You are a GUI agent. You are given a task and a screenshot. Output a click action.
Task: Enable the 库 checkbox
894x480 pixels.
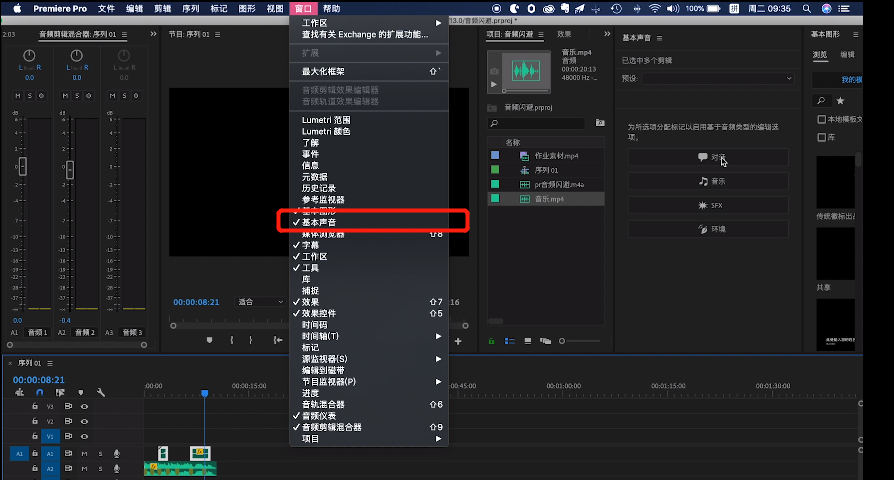point(822,137)
